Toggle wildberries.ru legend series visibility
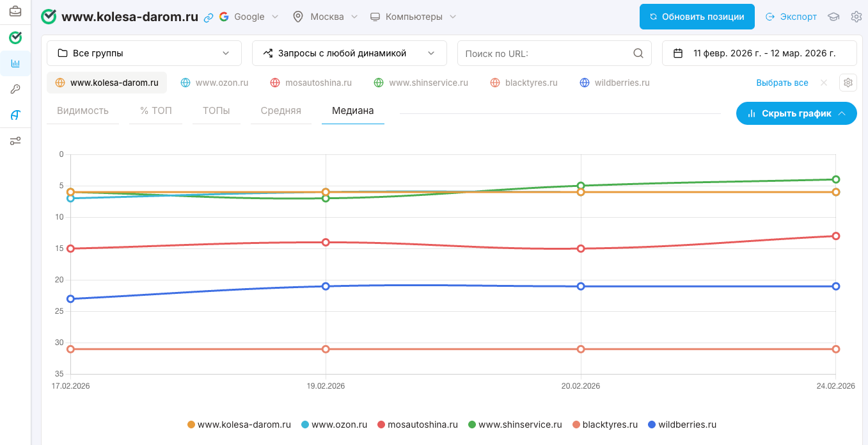Screen dimensions: 868x445 [x=682, y=425]
